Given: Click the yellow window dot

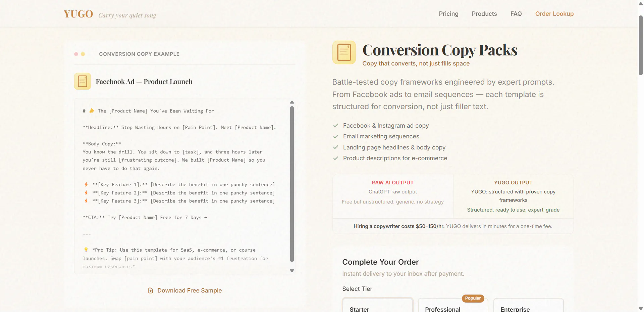Looking at the screenshot, I should pyautogui.click(x=83, y=54).
